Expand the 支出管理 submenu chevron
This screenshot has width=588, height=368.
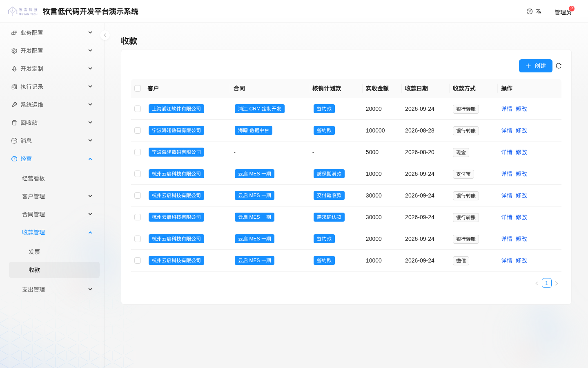pos(90,289)
